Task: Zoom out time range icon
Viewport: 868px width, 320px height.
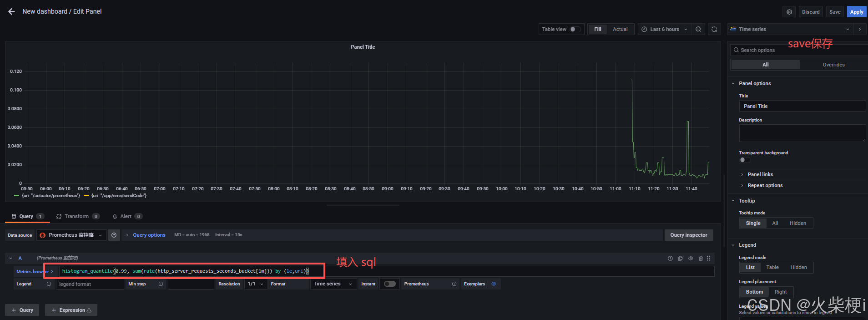Action: click(x=698, y=29)
